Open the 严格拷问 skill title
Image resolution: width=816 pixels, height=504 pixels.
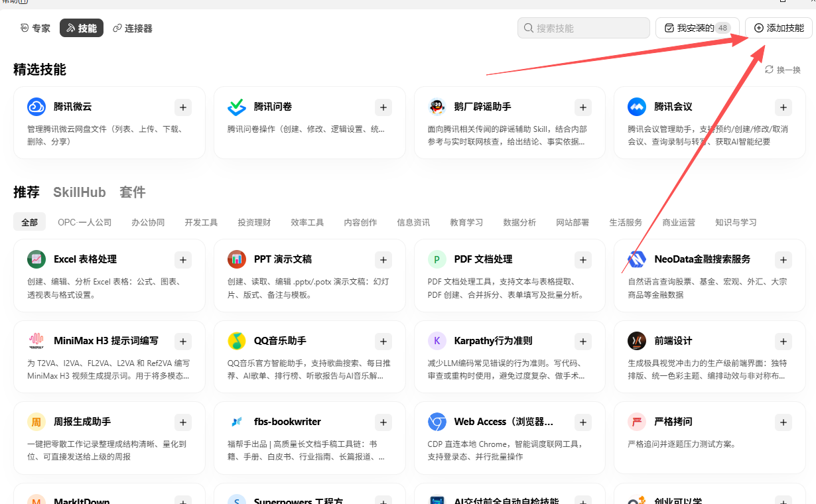click(673, 422)
